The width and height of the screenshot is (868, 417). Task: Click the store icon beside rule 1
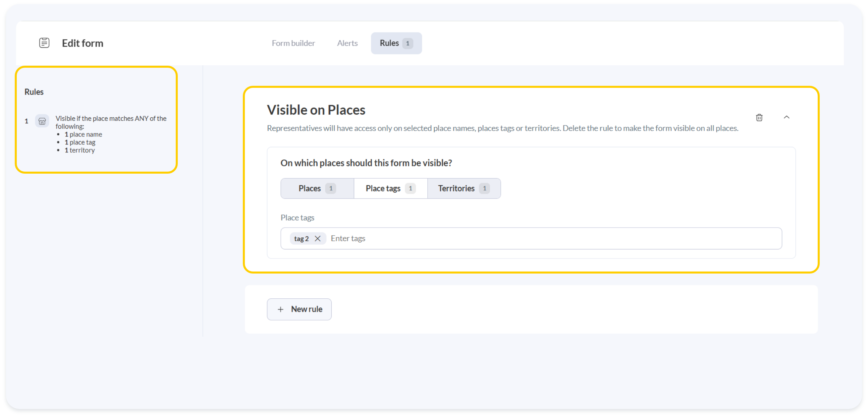42,121
